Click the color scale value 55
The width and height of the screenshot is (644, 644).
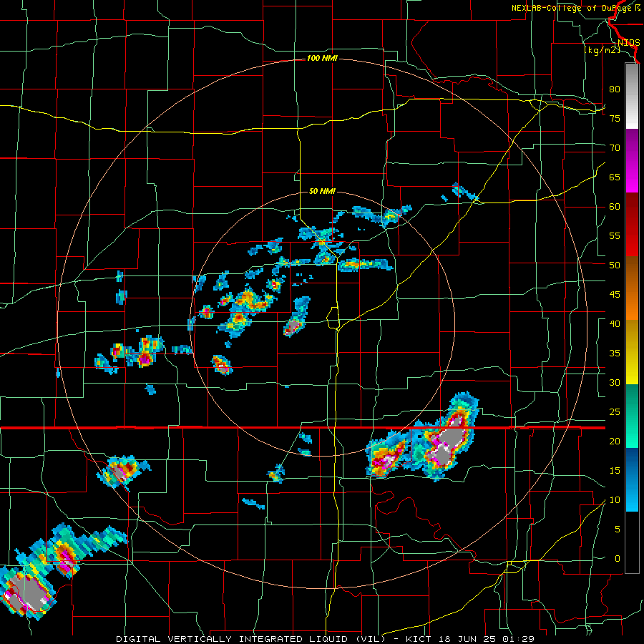tap(615, 235)
